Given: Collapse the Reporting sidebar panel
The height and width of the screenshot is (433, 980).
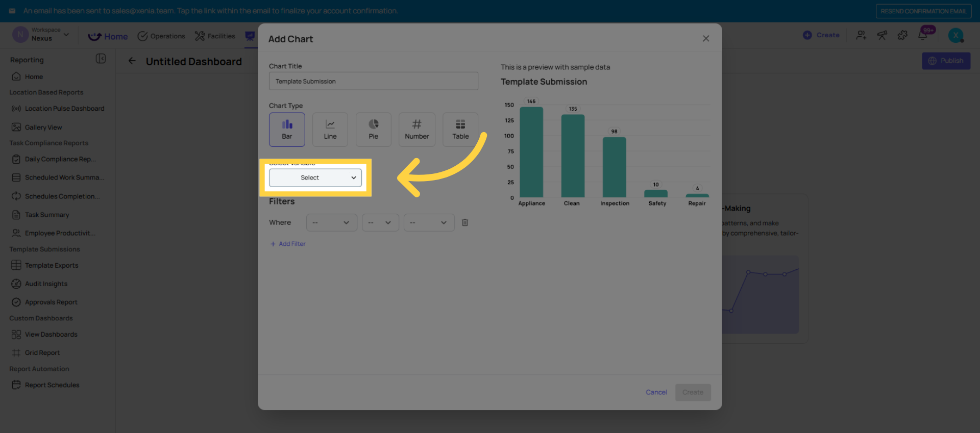Looking at the screenshot, I should click(x=101, y=59).
